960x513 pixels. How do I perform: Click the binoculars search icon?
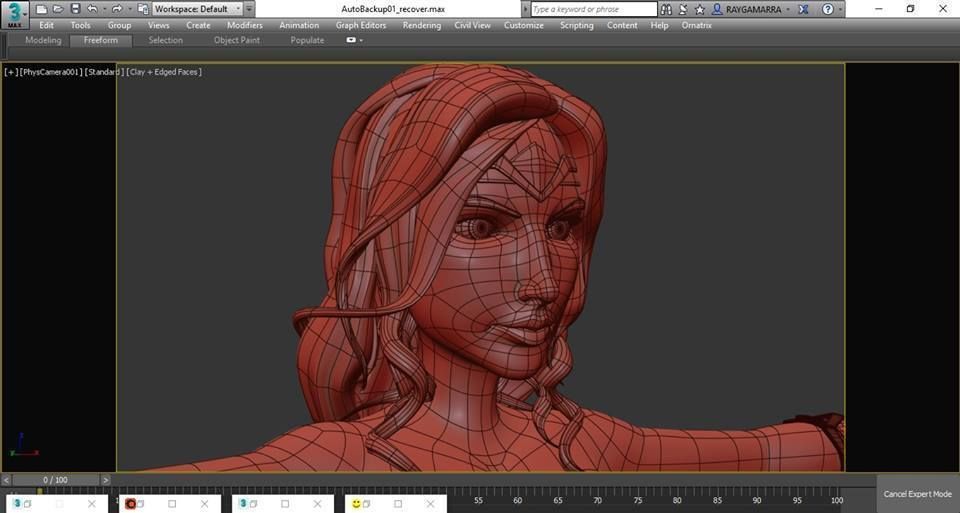pos(666,9)
